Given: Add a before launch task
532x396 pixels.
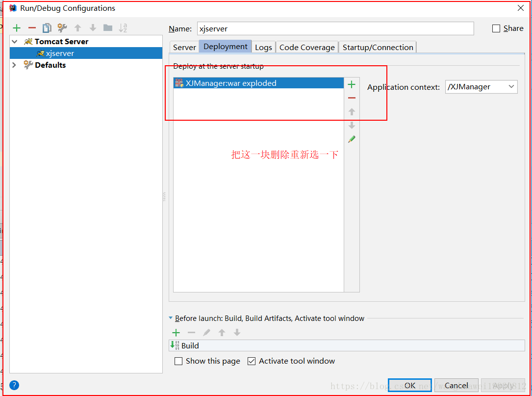Looking at the screenshot, I should tap(176, 333).
